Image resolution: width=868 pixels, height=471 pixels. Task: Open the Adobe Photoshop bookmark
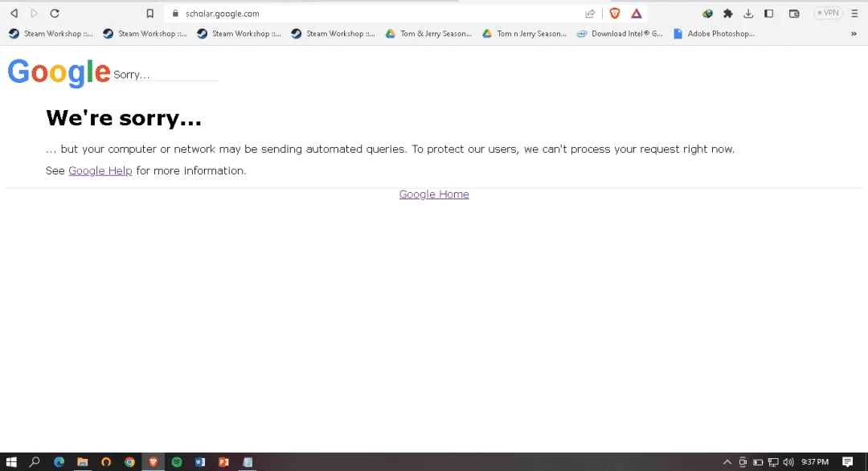click(714, 34)
